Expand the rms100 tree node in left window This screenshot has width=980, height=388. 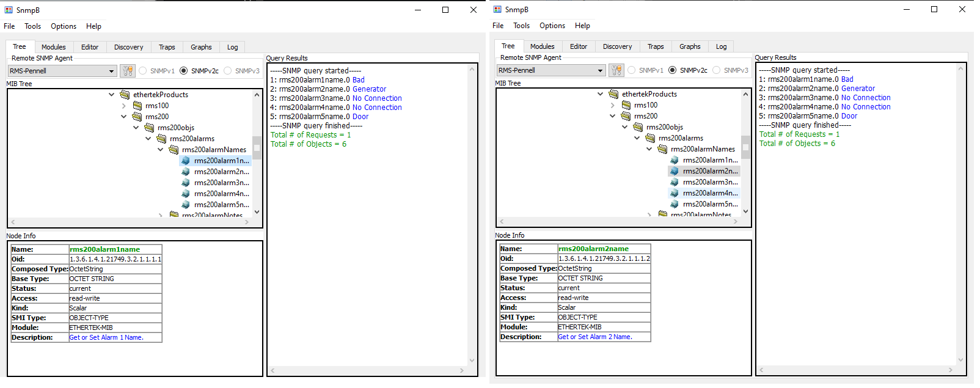tap(124, 106)
